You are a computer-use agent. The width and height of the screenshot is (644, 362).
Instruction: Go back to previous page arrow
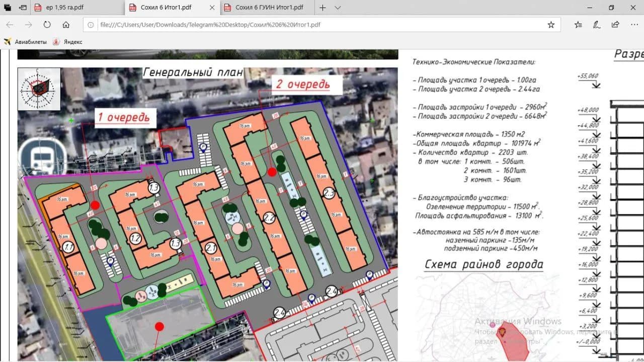click(x=10, y=25)
